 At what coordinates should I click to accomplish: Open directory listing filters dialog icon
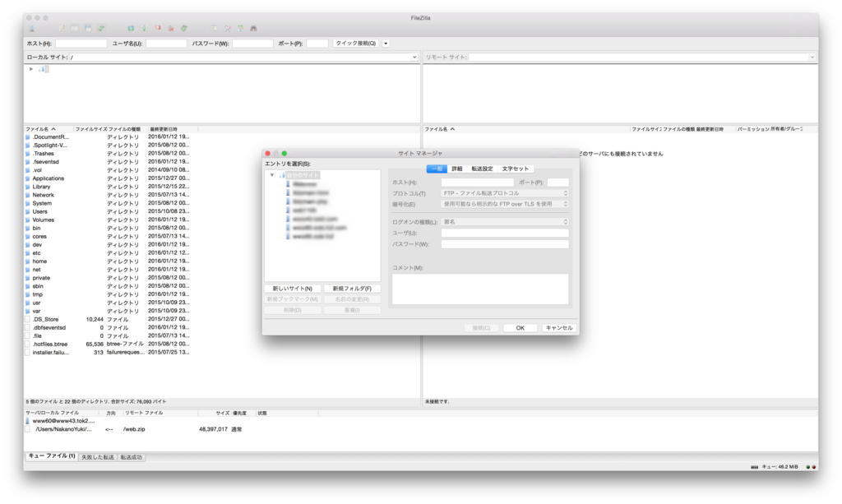[x=214, y=29]
